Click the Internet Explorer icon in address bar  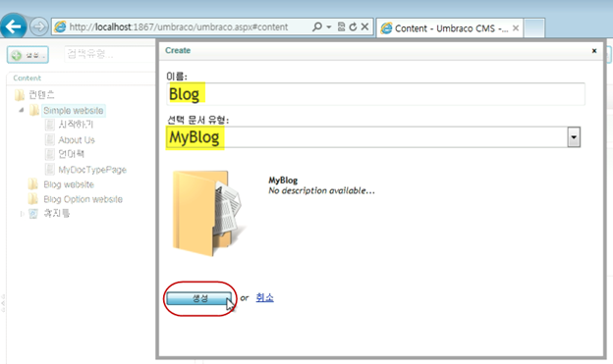point(60,26)
